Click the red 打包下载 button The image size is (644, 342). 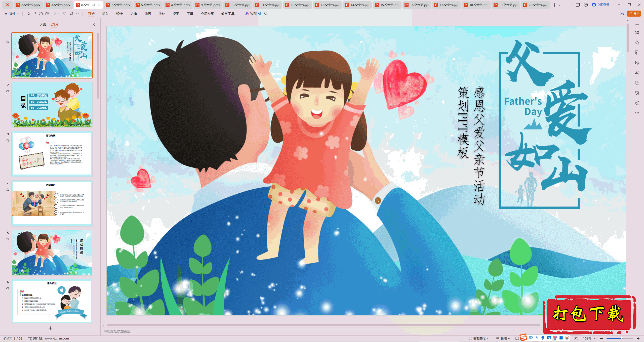(x=589, y=314)
